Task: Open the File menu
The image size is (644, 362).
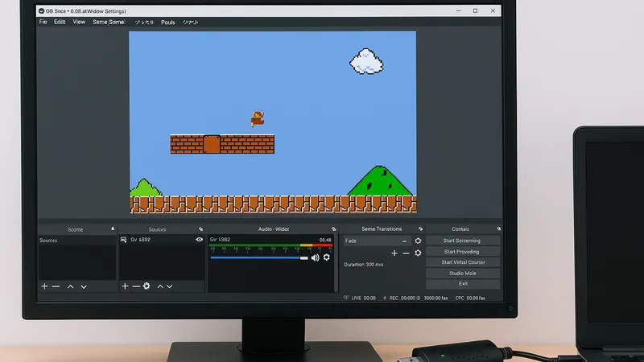Action: [x=43, y=22]
